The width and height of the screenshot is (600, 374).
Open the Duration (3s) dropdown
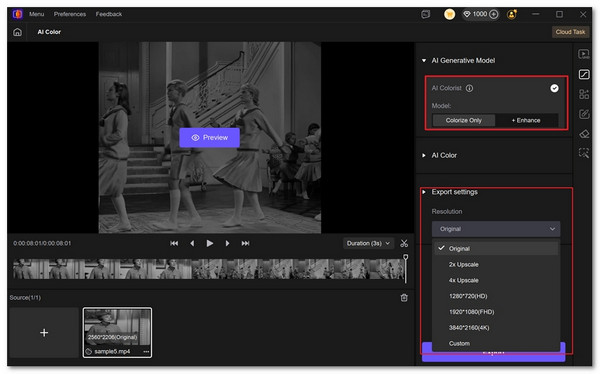point(368,243)
